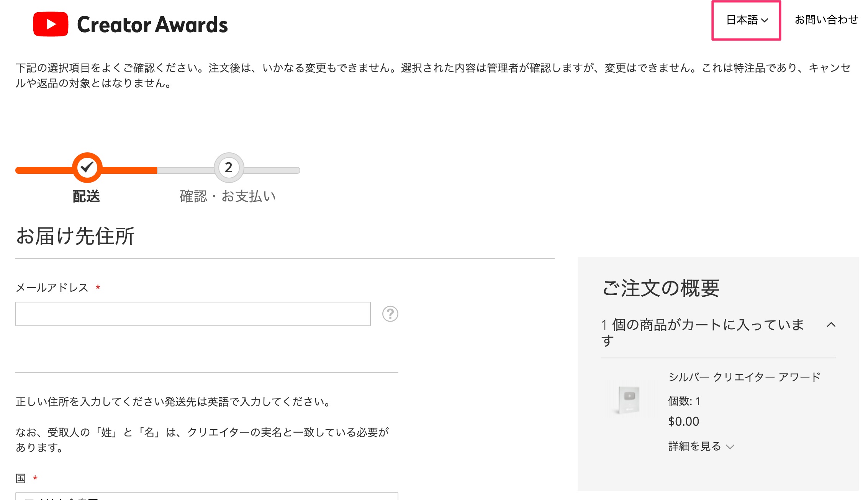Click the ご注文の概要 heading
Image resolution: width=868 pixels, height=500 pixels.
tap(661, 288)
